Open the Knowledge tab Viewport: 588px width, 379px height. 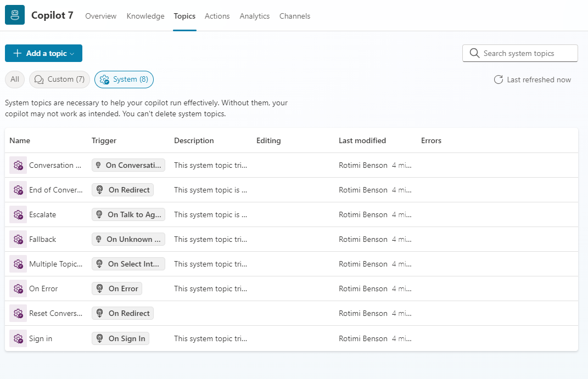click(145, 16)
